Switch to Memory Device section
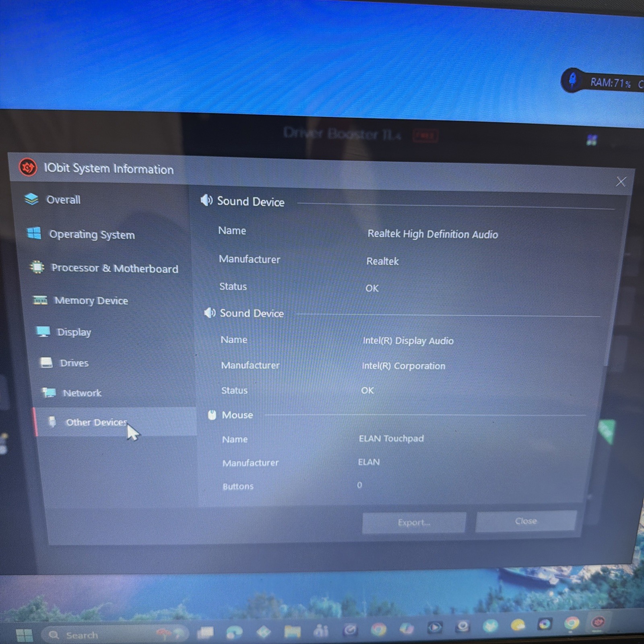Image resolution: width=644 pixels, height=644 pixels. click(x=91, y=300)
